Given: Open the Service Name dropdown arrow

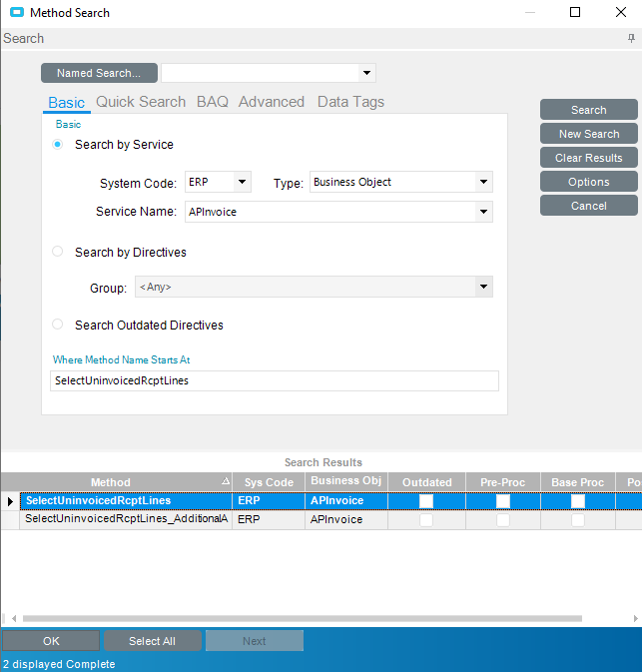Looking at the screenshot, I should click(483, 212).
